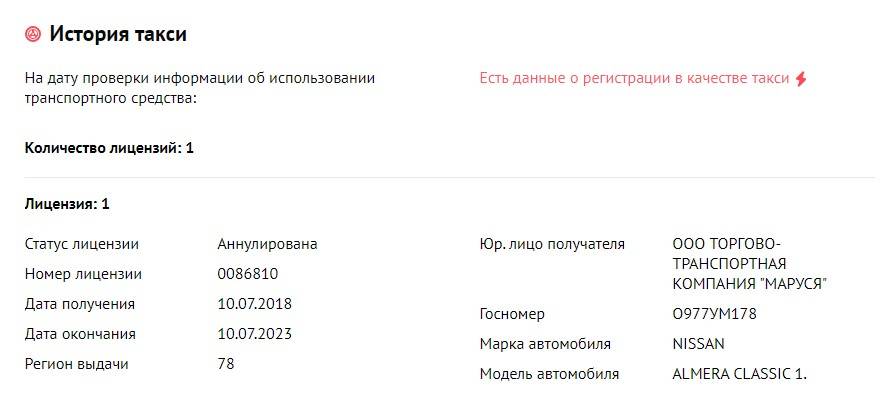Click the "Госномер" label
This screenshot has height=412, width=887.
tap(512, 314)
